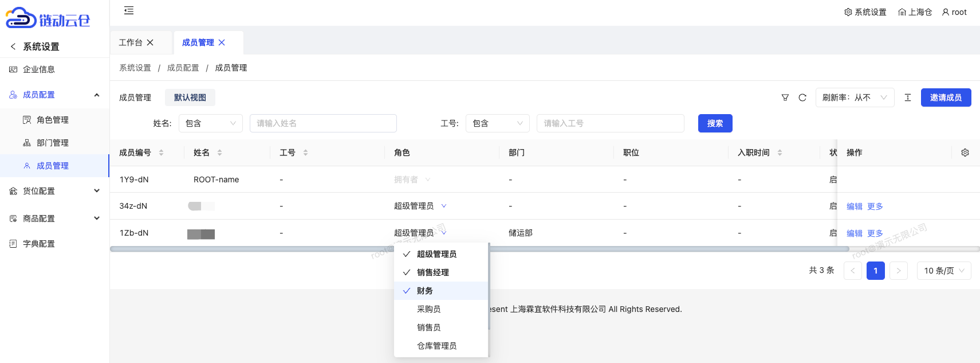Click the back arrow beside 系统设置
The width and height of the screenshot is (980, 363).
(13, 46)
